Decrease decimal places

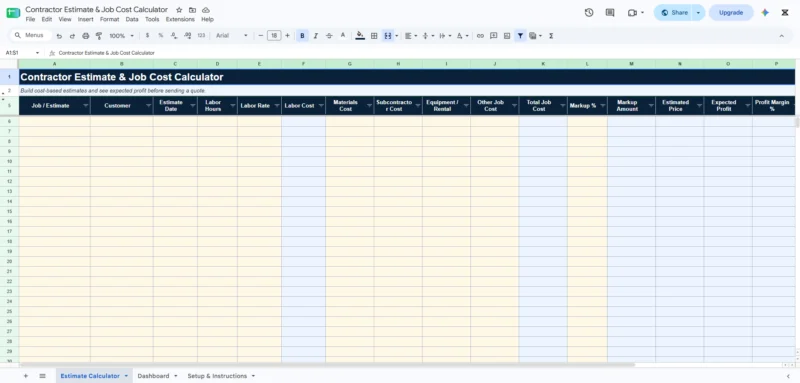pos(174,36)
